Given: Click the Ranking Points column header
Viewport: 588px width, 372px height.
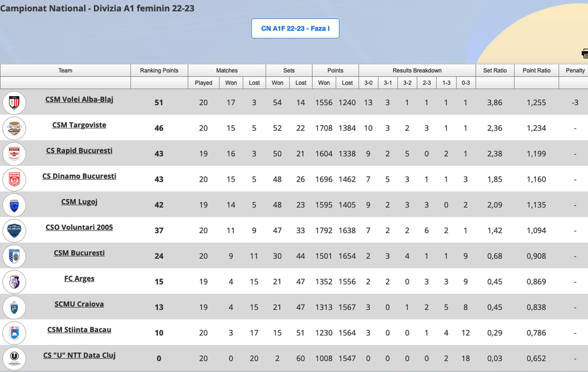Looking at the screenshot, I should click(159, 70).
